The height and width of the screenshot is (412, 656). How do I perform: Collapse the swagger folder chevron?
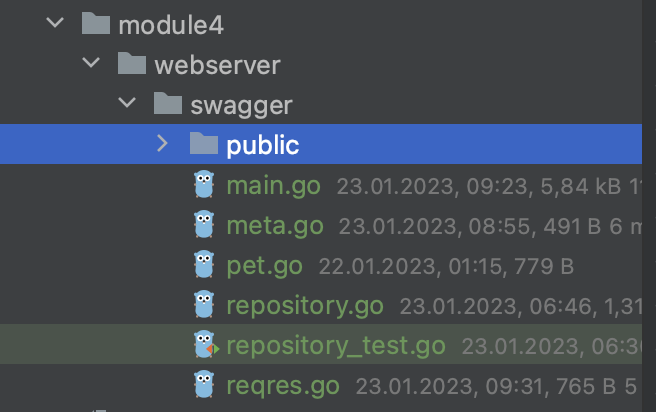(128, 104)
